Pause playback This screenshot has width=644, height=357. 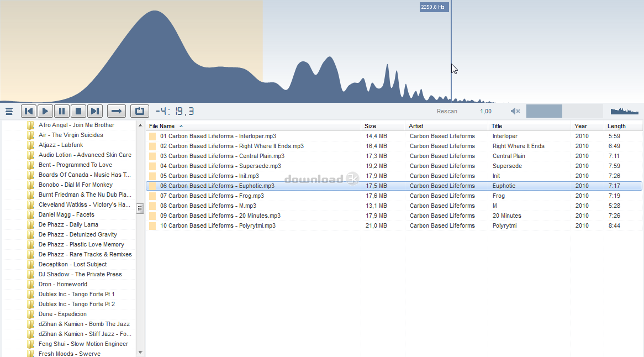(62, 111)
